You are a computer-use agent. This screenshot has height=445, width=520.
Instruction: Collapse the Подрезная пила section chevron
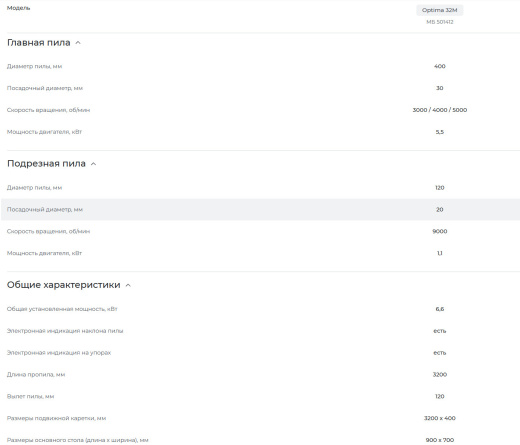tap(94, 164)
